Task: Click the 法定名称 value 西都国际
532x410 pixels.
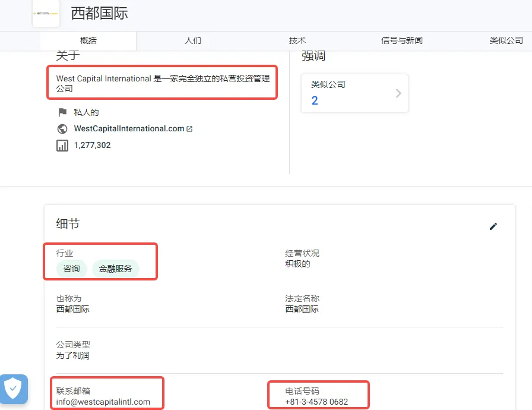Action: pos(302,309)
